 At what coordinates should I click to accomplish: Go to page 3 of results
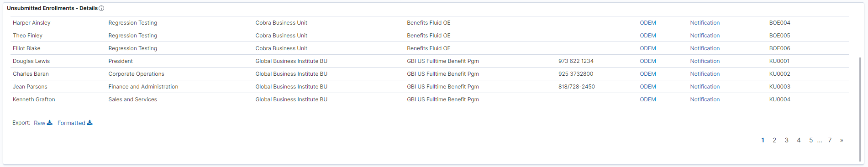click(x=787, y=140)
